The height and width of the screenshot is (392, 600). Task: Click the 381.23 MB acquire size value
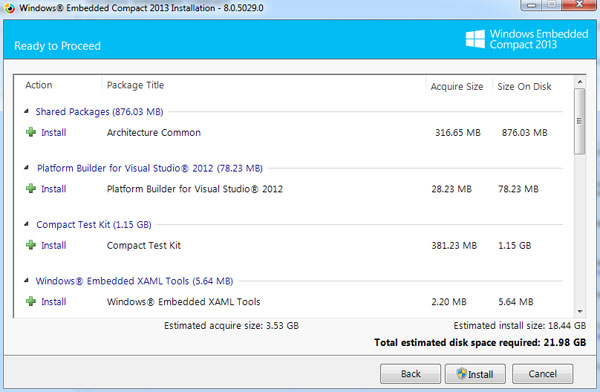pos(454,245)
